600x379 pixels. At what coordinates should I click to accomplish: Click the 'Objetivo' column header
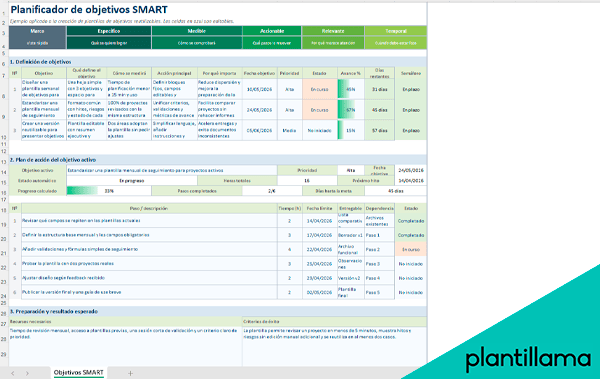[44, 73]
